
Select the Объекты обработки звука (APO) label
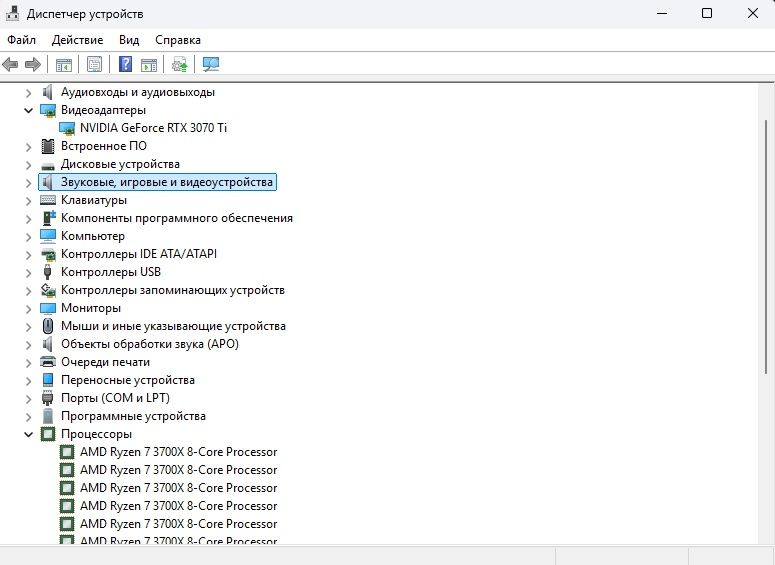(149, 344)
